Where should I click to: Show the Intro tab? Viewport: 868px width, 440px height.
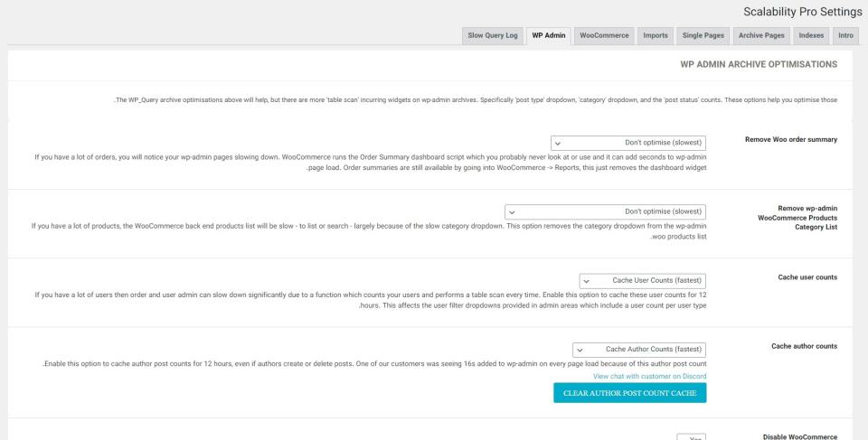point(845,35)
